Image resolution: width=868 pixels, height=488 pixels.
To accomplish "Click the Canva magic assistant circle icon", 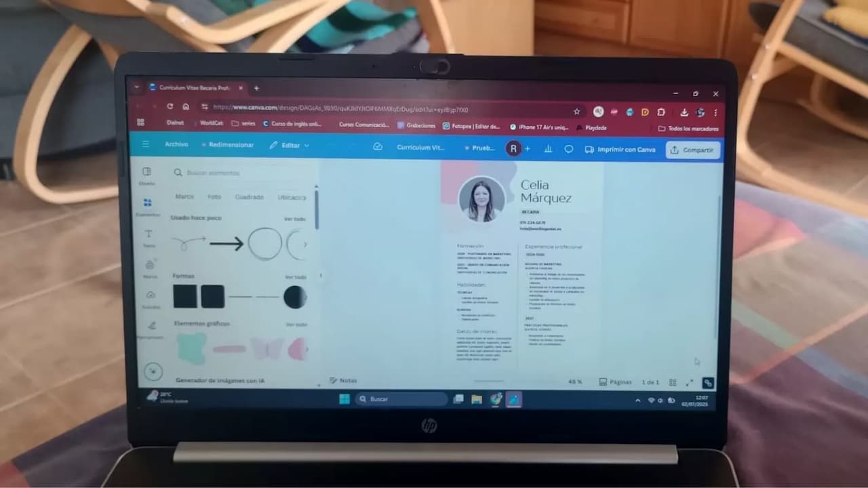I will point(154,371).
